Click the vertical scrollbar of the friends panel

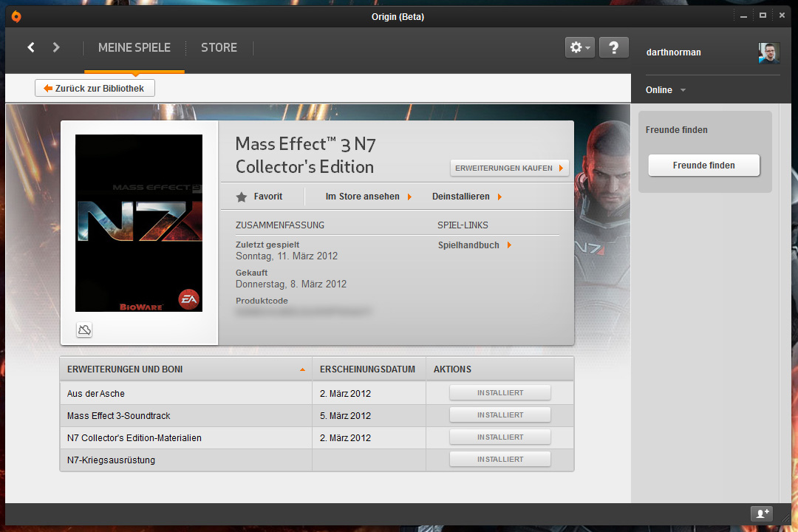click(x=785, y=303)
